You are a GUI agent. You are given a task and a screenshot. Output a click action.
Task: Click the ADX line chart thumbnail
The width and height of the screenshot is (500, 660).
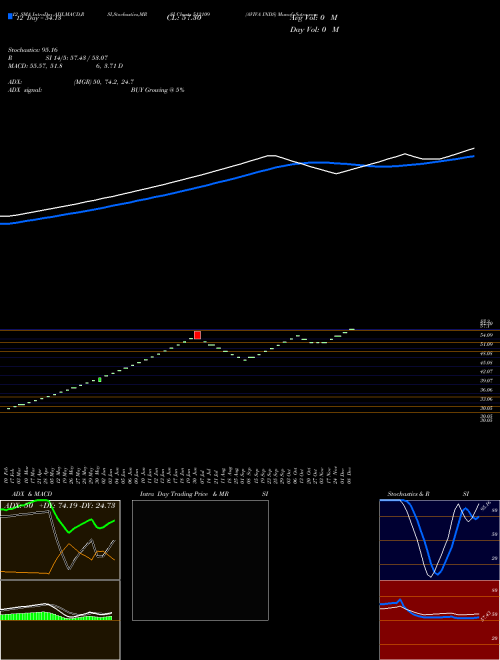point(60,540)
